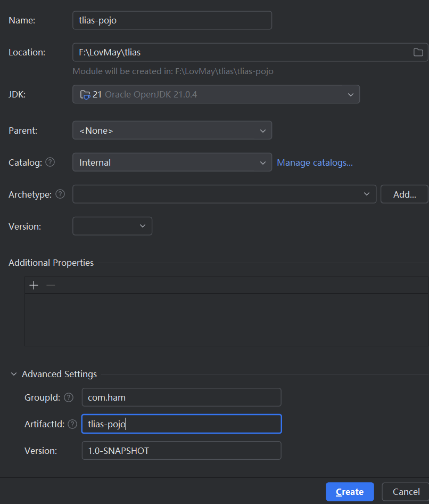The height and width of the screenshot is (504, 429).
Task: Click the browse folder icon in Location
Action: [418, 52]
